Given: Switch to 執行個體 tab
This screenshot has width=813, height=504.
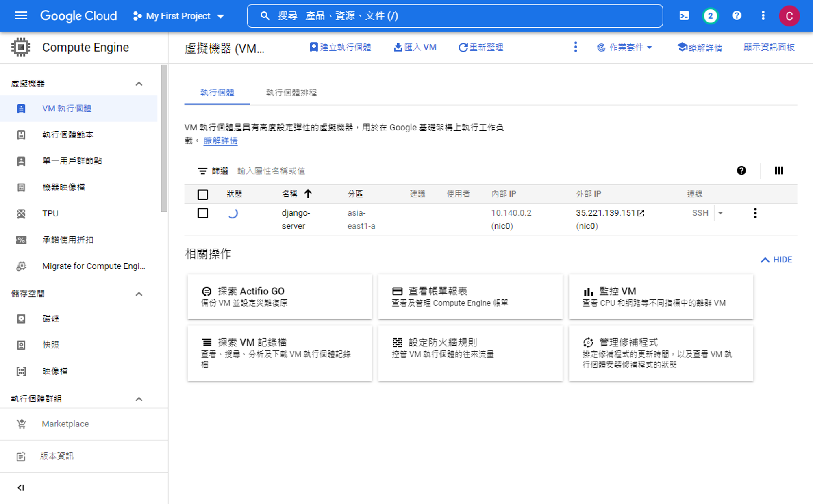Looking at the screenshot, I should [217, 93].
